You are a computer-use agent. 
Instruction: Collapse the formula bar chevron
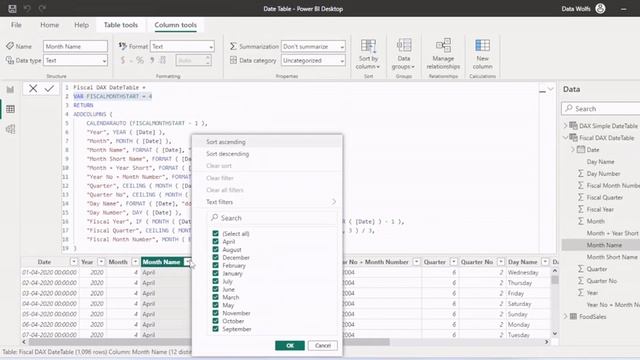[x=551, y=89]
